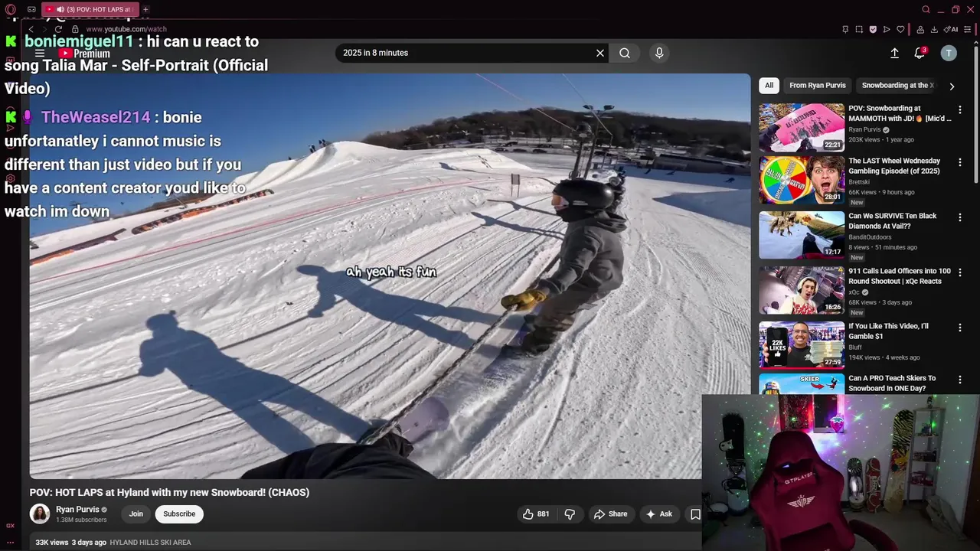
Task: Select the 'All' filter chip
Action: point(769,85)
